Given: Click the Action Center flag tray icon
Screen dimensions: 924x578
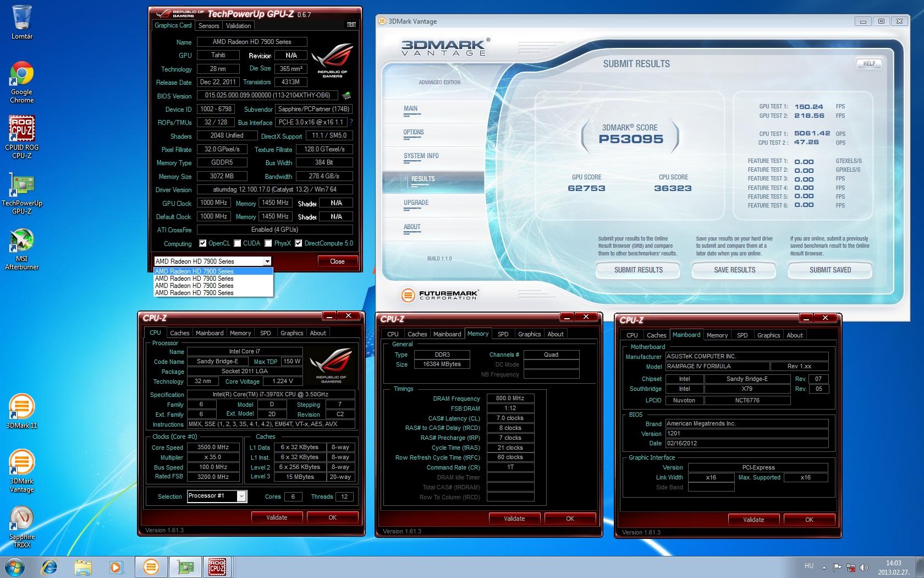Looking at the screenshot, I should (x=837, y=567).
